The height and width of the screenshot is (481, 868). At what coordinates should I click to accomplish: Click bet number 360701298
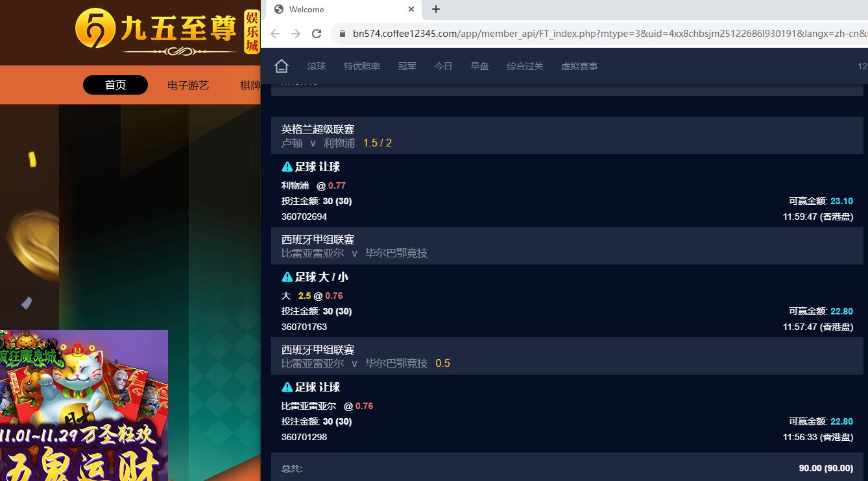coord(304,437)
